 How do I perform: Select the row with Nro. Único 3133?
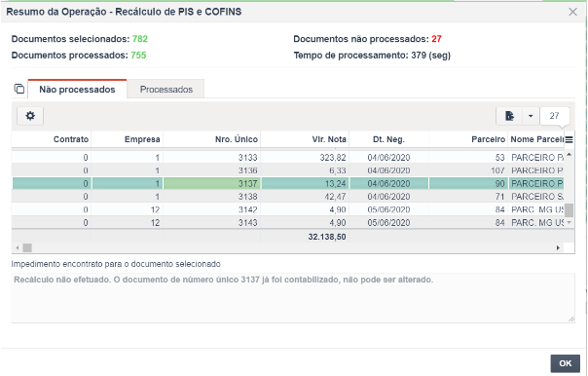287,158
